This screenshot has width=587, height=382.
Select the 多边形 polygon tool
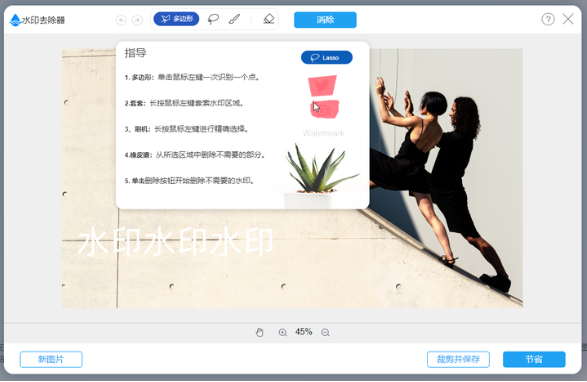(x=176, y=19)
